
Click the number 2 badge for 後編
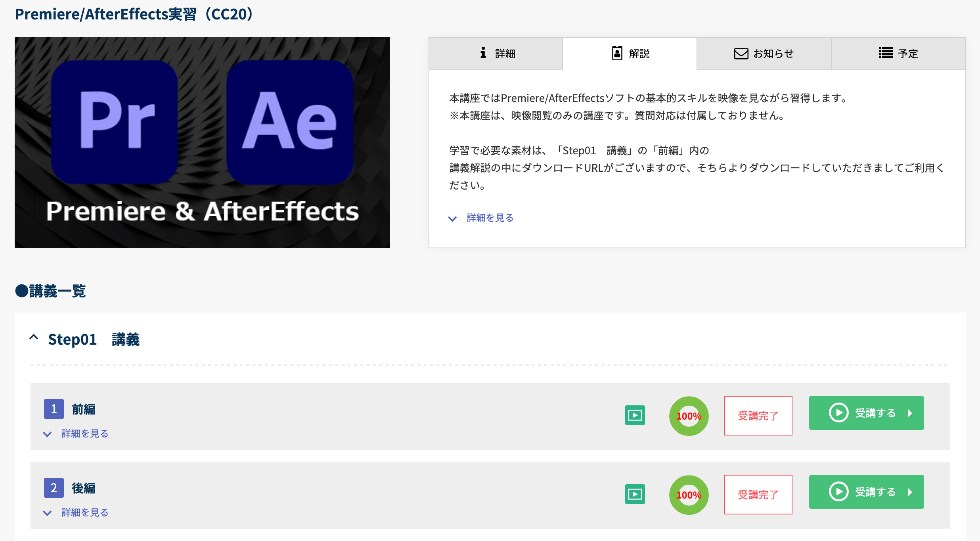(x=54, y=488)
